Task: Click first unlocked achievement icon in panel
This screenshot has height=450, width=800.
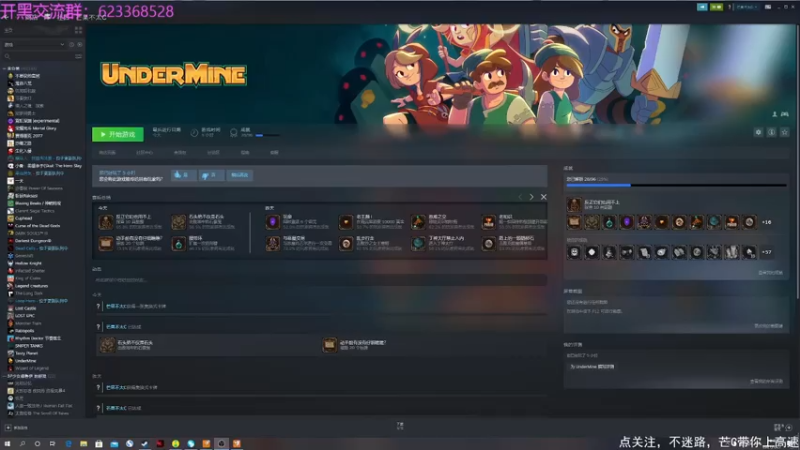Action: (x=574, y=222)
